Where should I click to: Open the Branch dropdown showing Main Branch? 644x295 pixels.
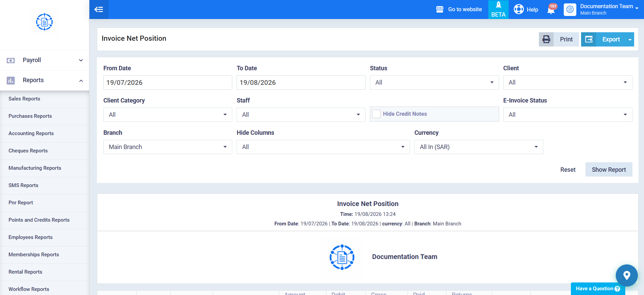pos(168,147)
